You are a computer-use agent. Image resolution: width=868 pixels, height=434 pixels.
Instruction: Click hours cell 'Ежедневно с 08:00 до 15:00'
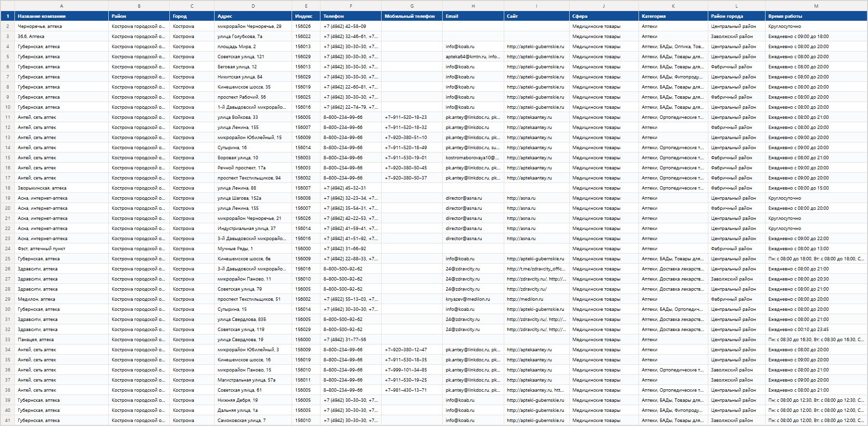pyautogui.click(x=816, y=188)
